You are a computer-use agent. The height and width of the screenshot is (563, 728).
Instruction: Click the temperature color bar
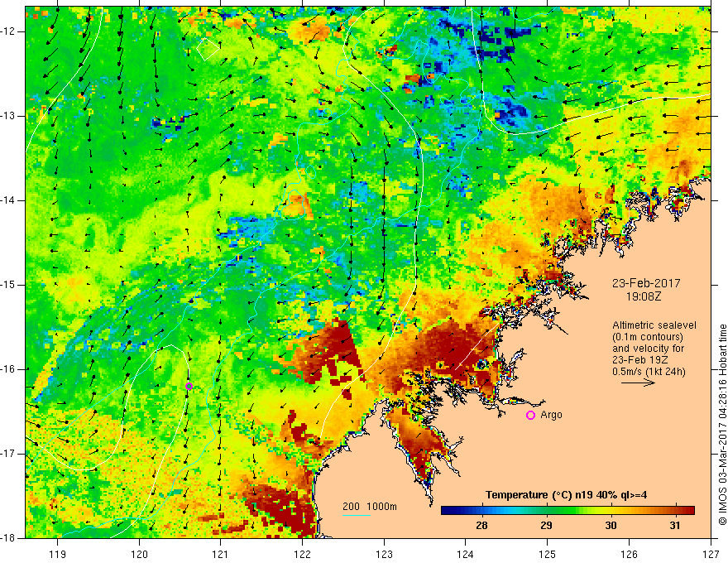(x=568, y=511)
